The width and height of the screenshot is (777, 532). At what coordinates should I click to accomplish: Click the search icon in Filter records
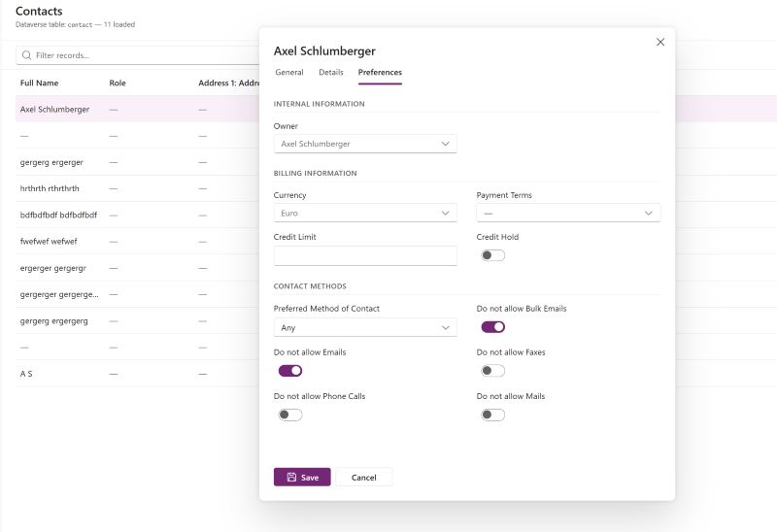tap(27, 55)
